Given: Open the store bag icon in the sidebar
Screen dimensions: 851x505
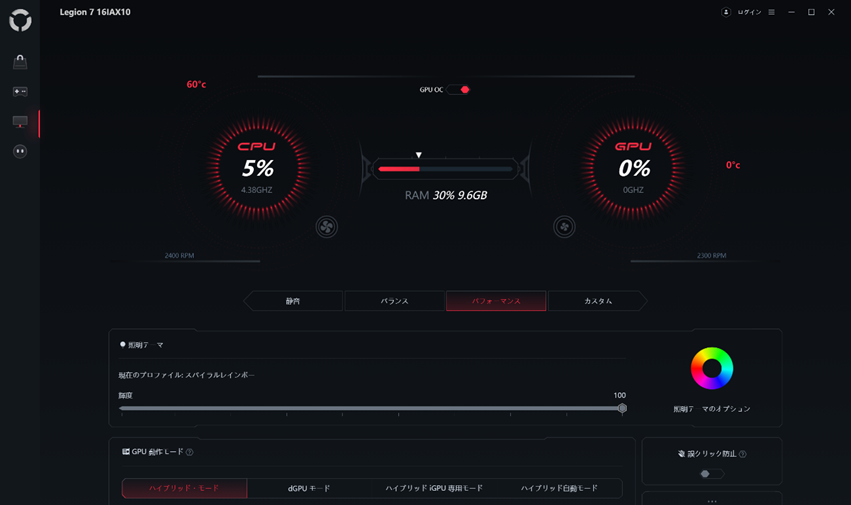Looking at the screenshot, I should pos(20,62).
